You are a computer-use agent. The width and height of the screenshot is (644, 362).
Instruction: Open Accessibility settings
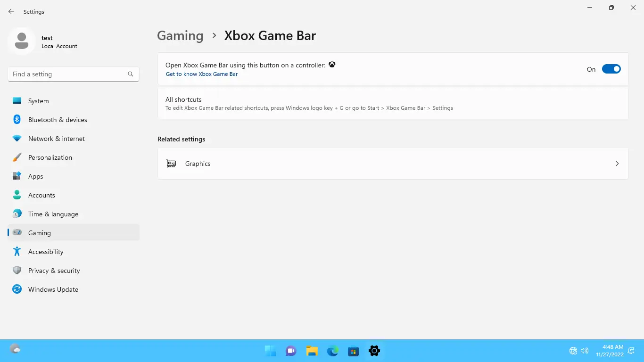coord(74,252)
